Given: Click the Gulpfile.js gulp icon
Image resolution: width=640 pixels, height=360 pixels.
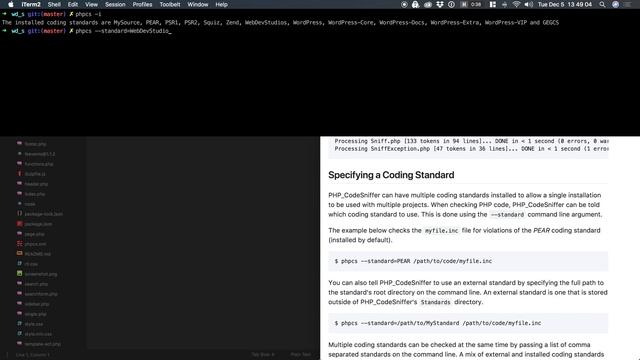Looking at the screenshot, I should click(x=19, y=173).
